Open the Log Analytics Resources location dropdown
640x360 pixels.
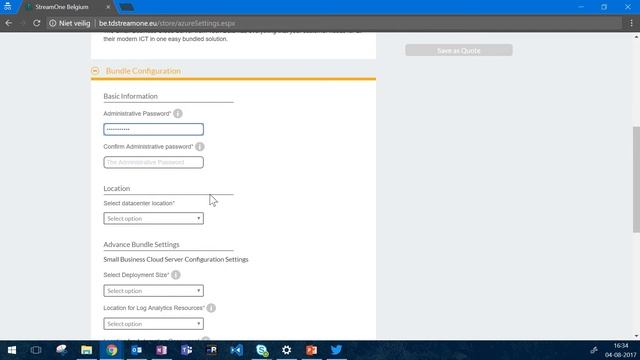[153, 324]
